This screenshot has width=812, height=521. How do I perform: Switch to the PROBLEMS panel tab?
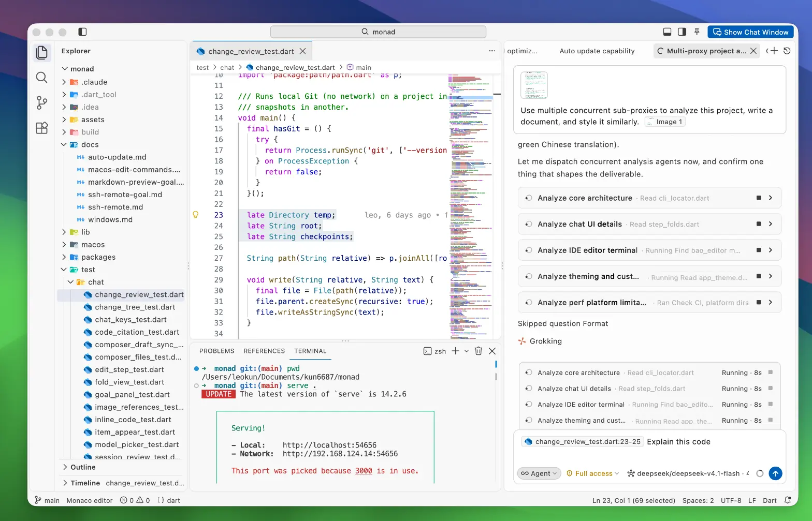[217, 351]
